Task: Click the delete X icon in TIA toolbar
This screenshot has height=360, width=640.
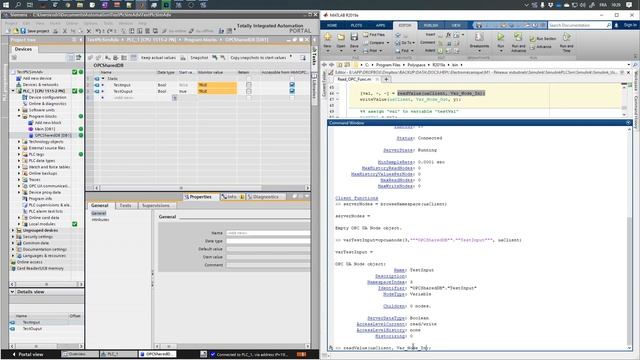Action: [89, 31]
